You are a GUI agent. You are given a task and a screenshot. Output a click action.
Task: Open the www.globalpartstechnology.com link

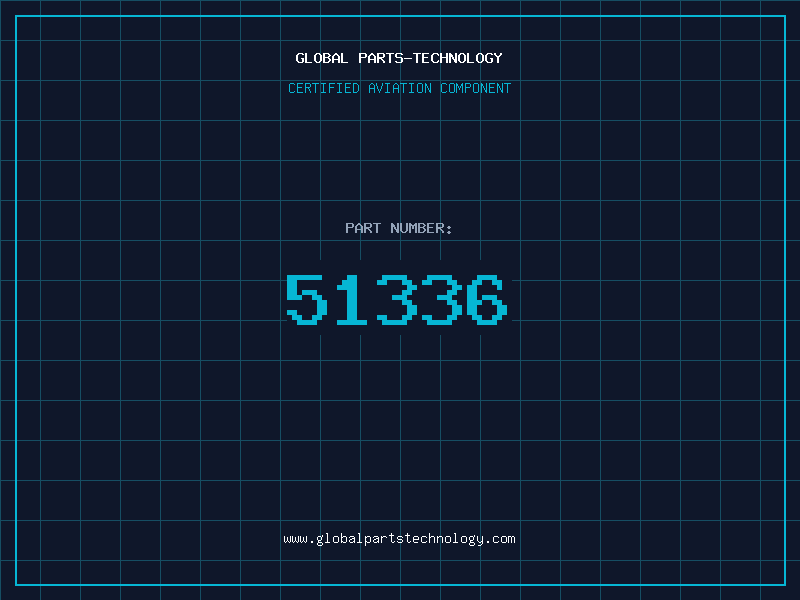[399, 539]
